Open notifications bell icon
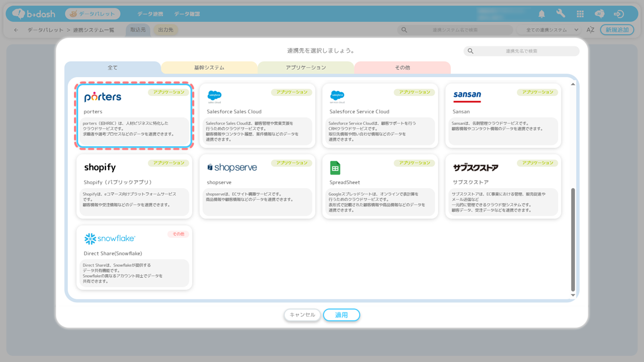Screen dimensions: 644x362 pos(541,14)
